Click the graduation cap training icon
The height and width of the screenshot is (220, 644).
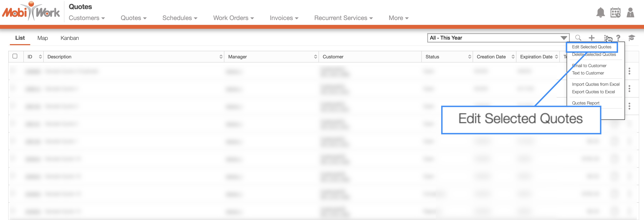[631, 38]
